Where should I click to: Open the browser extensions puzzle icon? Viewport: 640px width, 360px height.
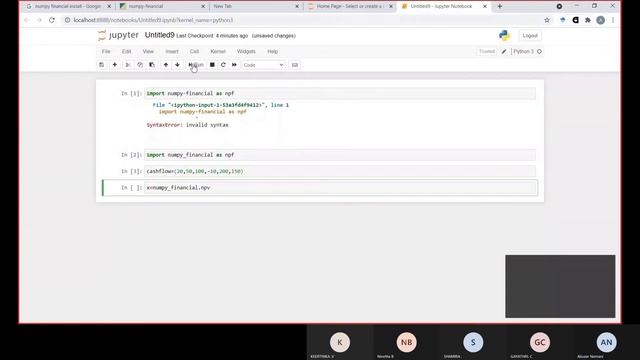(588, 20)
